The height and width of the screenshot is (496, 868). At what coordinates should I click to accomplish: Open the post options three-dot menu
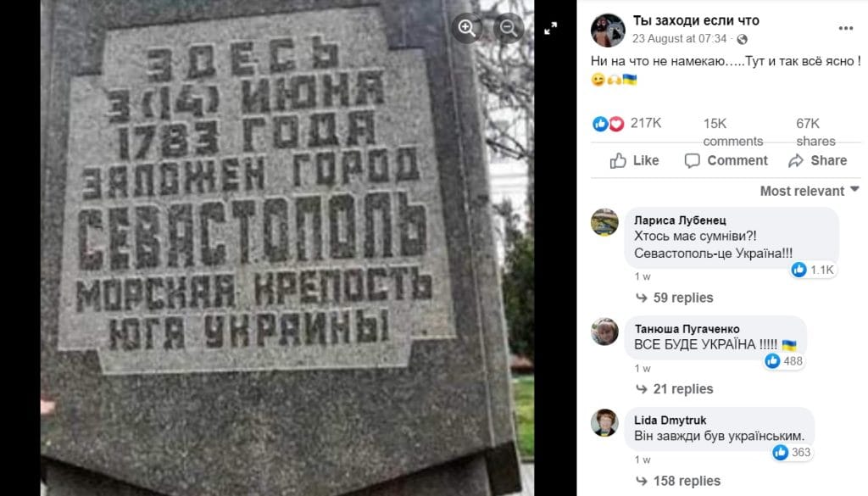coord(845,28)
